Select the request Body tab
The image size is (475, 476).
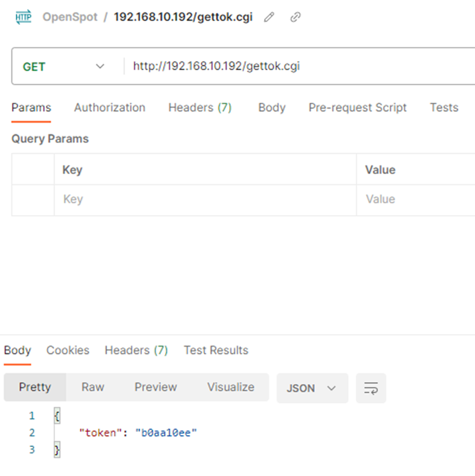(271, 108)
